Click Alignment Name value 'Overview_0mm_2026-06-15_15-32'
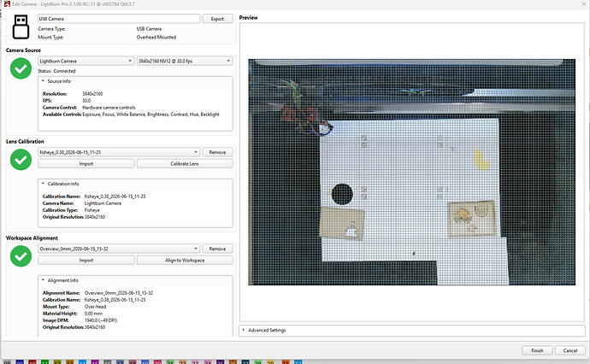The height and width of the screenshot is (364, 590). click(x=119, y=293)
